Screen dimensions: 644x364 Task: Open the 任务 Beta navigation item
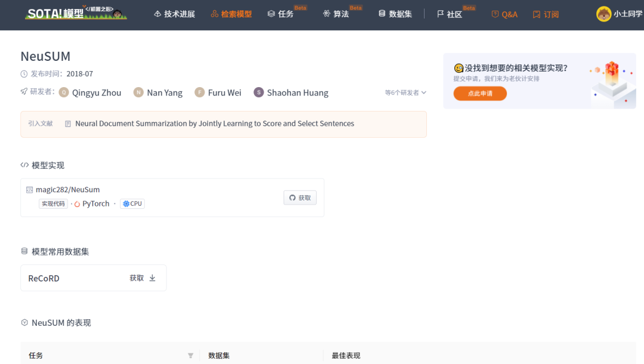[281, 14]
